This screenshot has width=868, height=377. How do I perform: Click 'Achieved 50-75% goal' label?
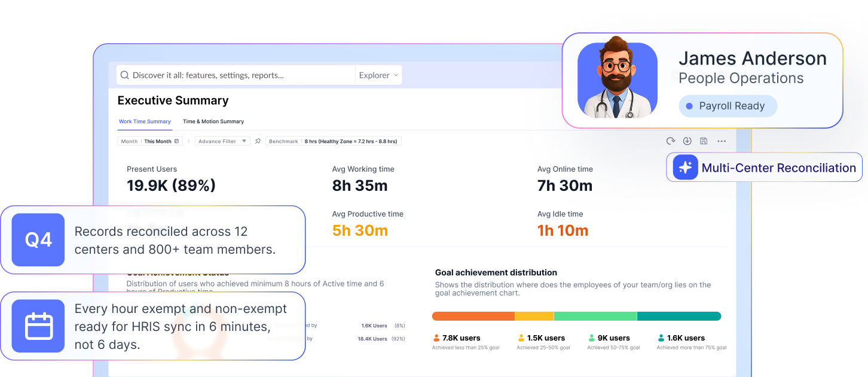point(613,348)
